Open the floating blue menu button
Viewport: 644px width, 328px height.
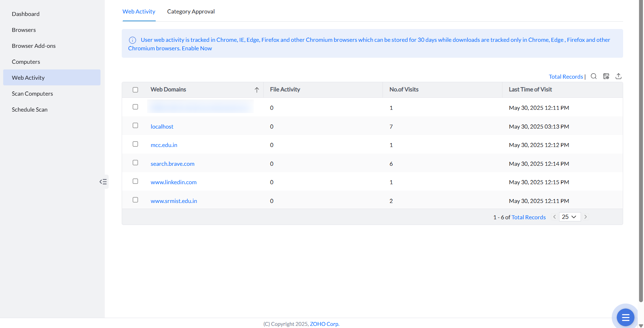click(x=625, y=317)
